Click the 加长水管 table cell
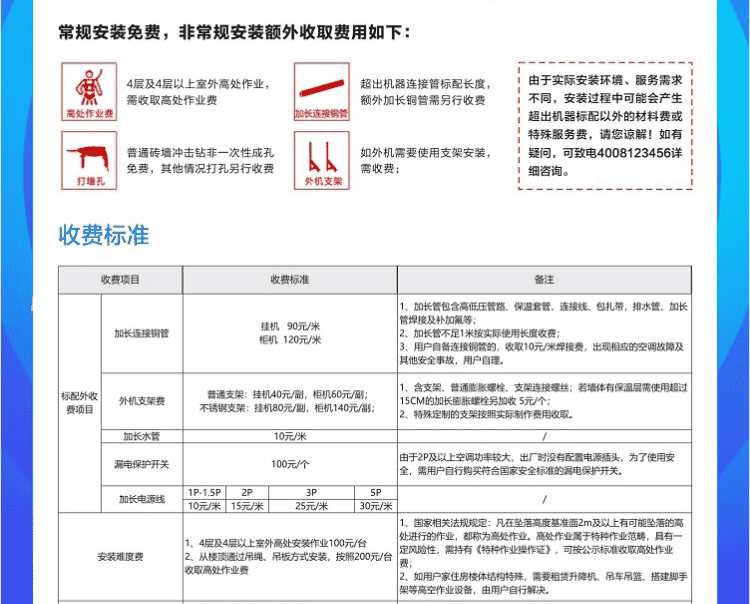Viewport: 750px width, 604px height. pos(142,436)
